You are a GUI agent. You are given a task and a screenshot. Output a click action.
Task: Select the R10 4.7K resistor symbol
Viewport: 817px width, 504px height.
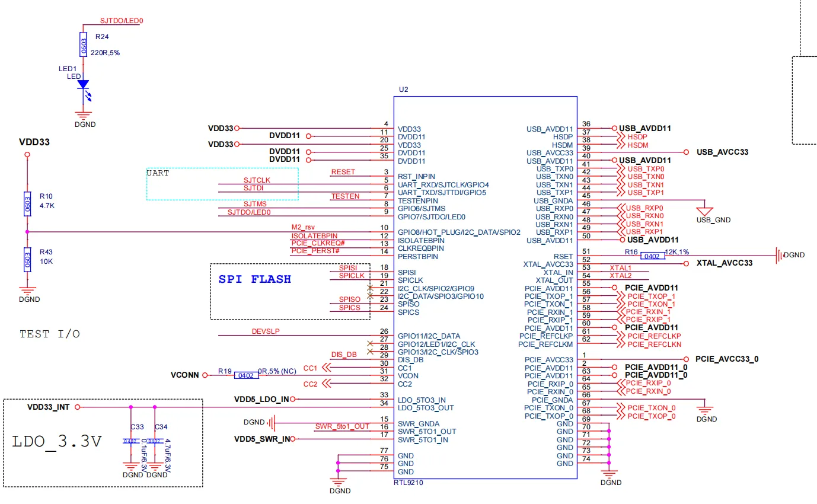pyautogui.click(x=27, y=203)
